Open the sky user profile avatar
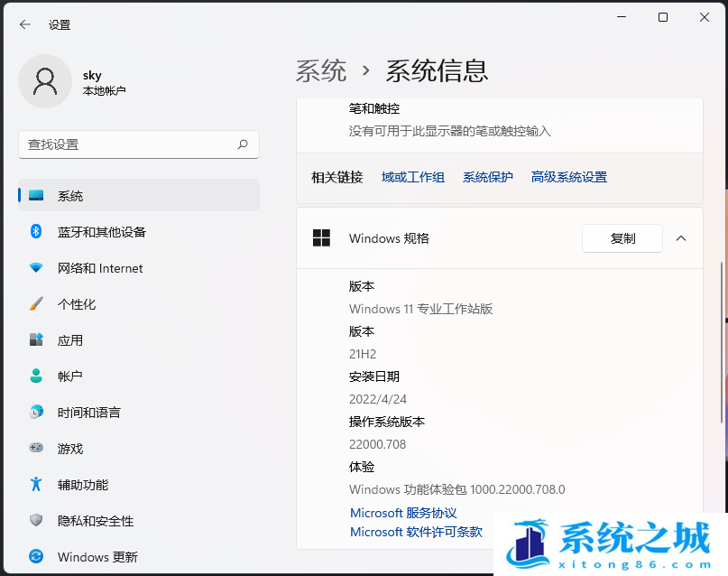The image size is (728, 576). [x=45, y=81]
